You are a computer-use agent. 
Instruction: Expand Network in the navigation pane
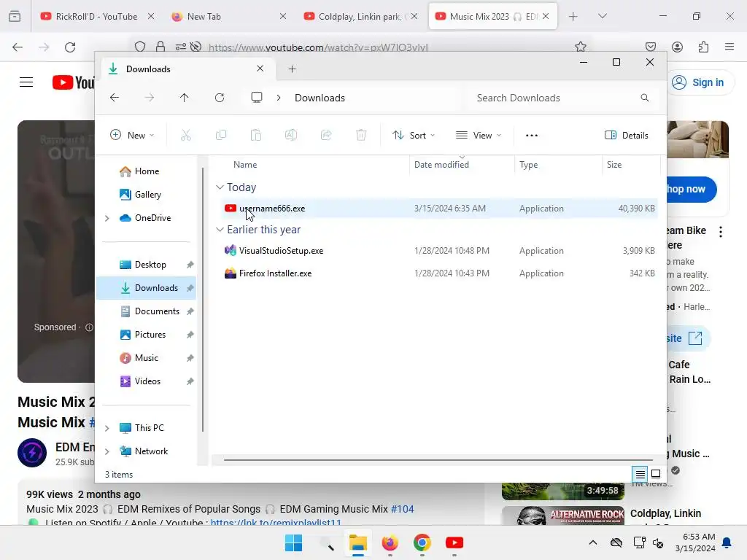(x=107, y=451)
